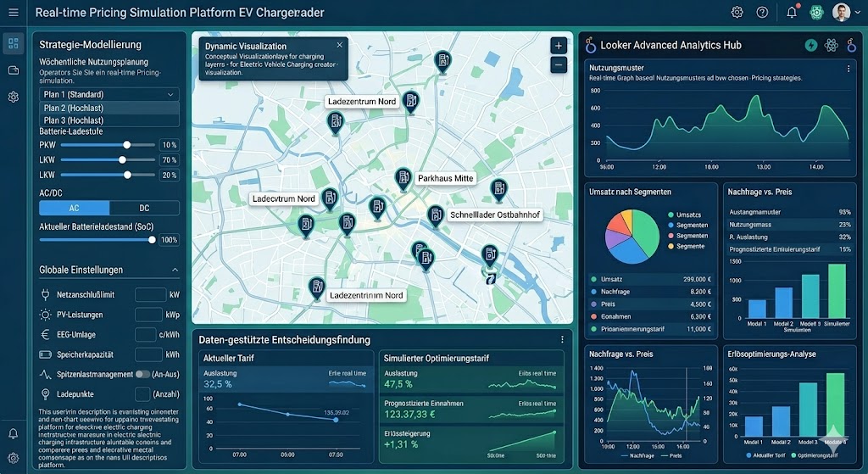Click the Simulierter bar in Nachfrage vs. Preis
Image resolution: width=868 pixels, height=474 pixels.
[x=837, y=291]
